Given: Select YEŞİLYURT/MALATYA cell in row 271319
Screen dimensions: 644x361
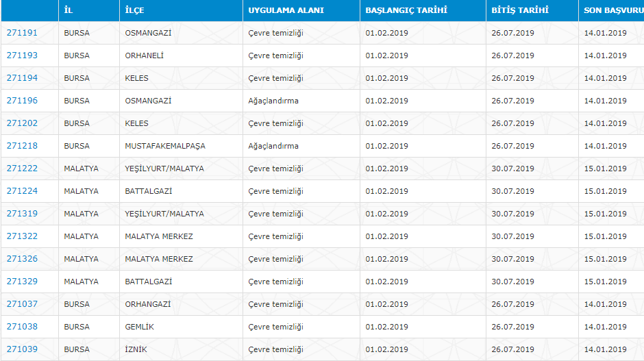Looking at the screenshot, I should click(x=181, y=214).
